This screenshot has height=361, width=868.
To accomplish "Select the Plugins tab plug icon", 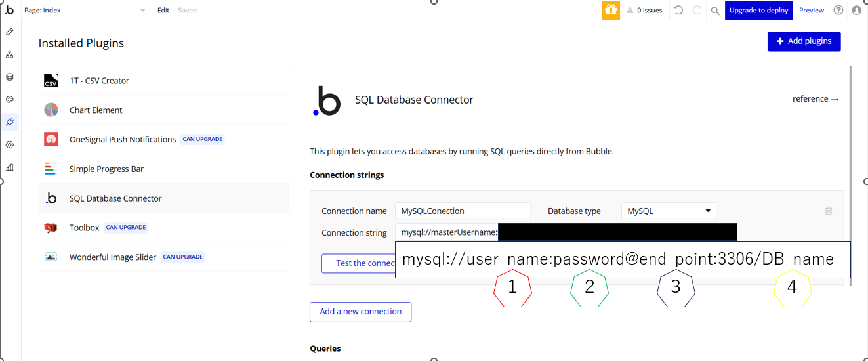I will pos(10,122).
